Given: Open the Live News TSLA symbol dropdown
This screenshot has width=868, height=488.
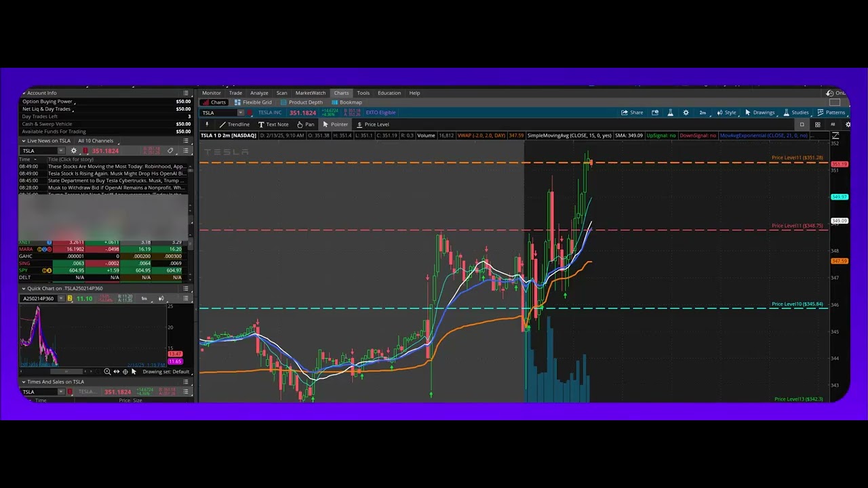Looking at the screenshot, I should 61,150.
